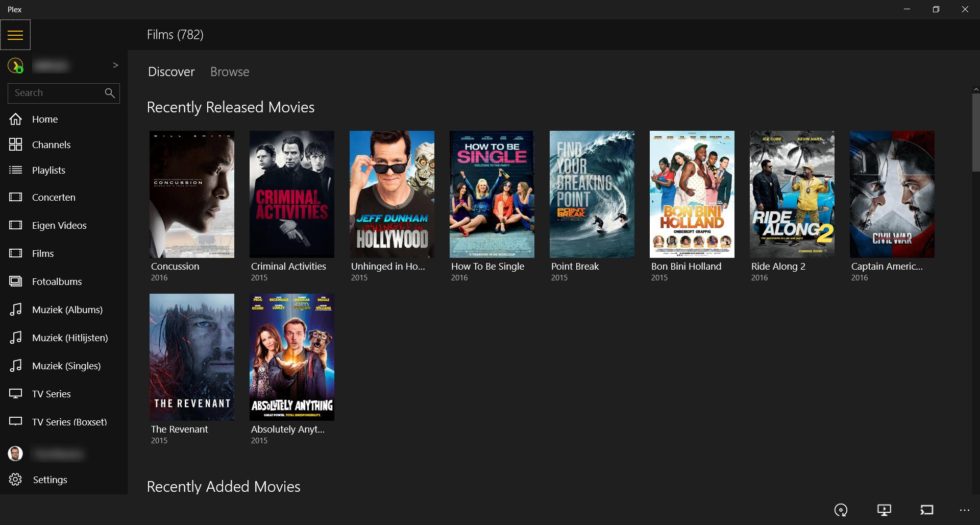Open Playlists via list icon

pyautogui.click(x=16, y=170)
